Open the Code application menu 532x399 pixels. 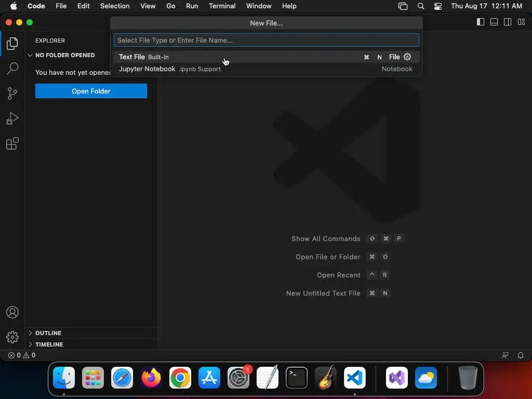36,6
